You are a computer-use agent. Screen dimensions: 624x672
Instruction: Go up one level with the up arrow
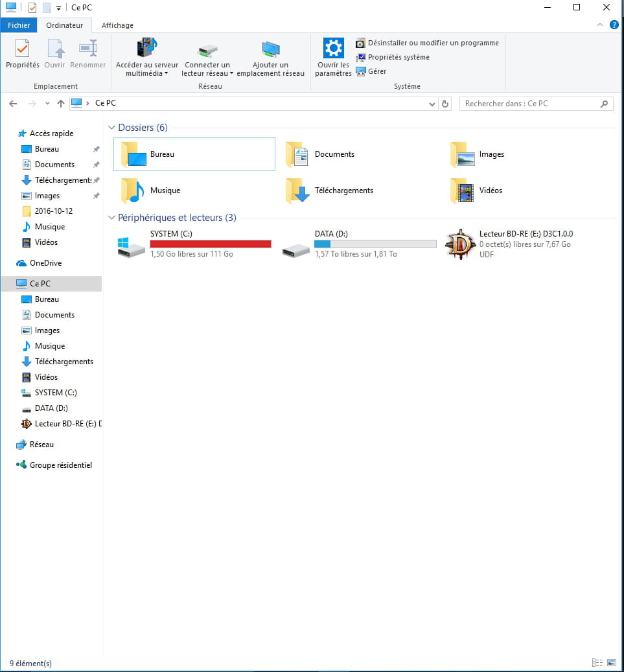point(61,103)
